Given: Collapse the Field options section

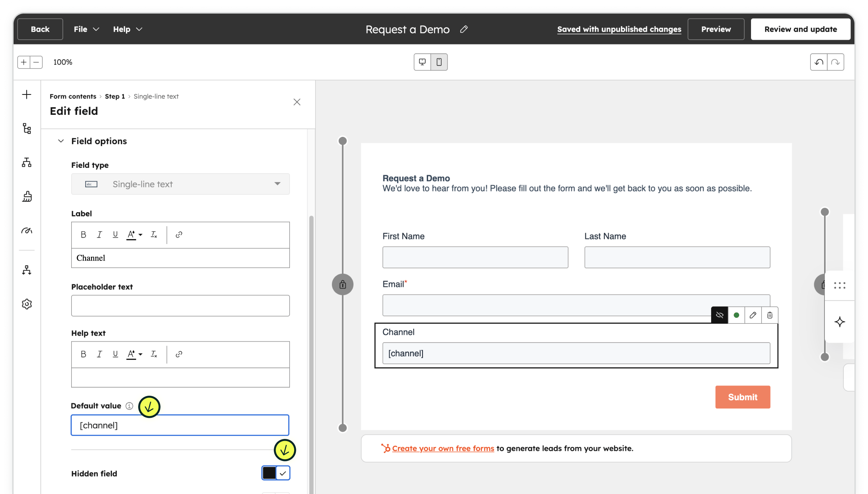Looking at the screenshot, I should [61, 141].
